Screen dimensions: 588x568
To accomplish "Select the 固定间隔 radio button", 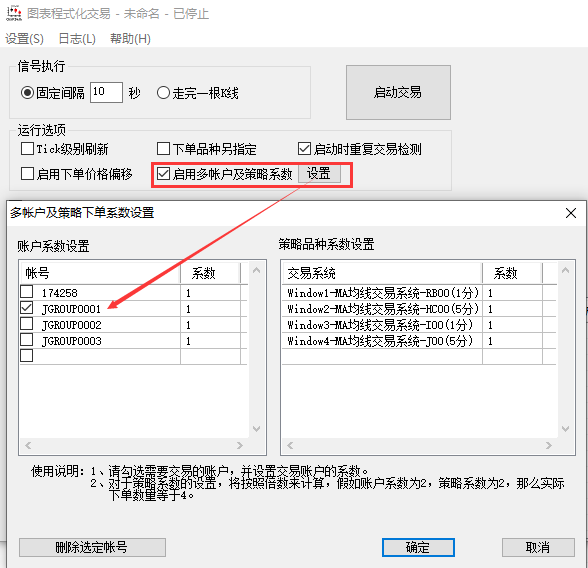I will [x=28, y=93].
